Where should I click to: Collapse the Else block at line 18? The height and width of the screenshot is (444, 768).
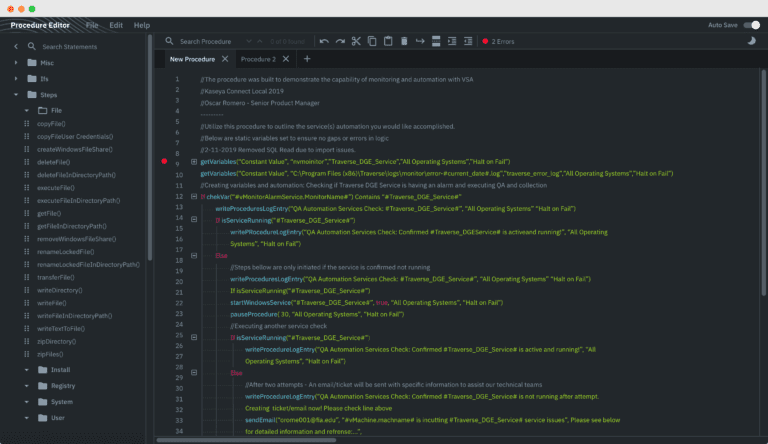(x=194, y=255)
